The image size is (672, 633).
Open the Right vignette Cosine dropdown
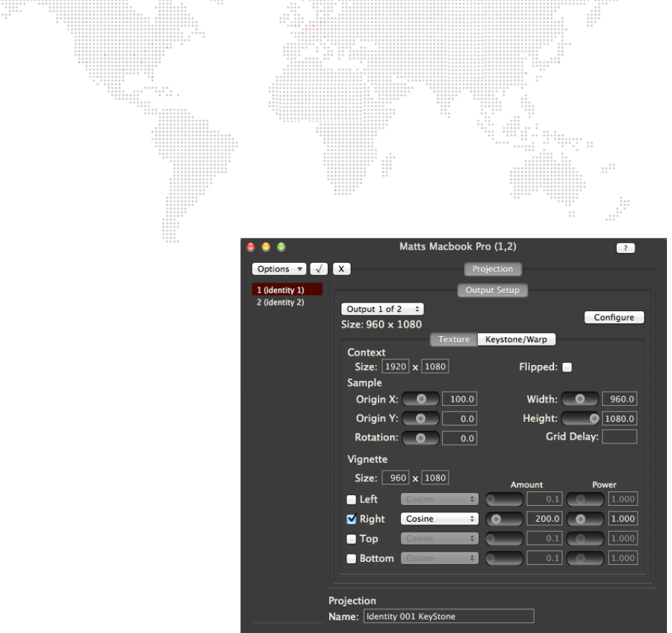[440, 519]
